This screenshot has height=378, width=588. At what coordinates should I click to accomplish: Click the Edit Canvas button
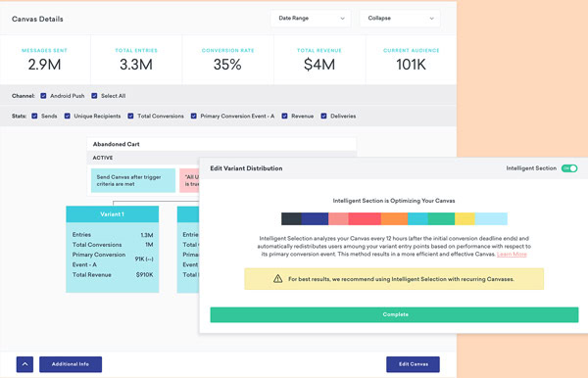[413, 364]
